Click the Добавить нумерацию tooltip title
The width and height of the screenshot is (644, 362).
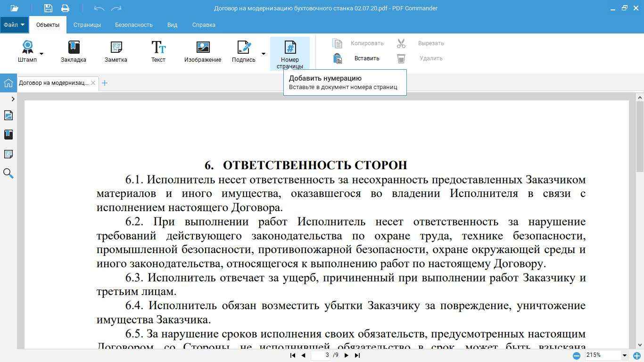click(325, 78)
